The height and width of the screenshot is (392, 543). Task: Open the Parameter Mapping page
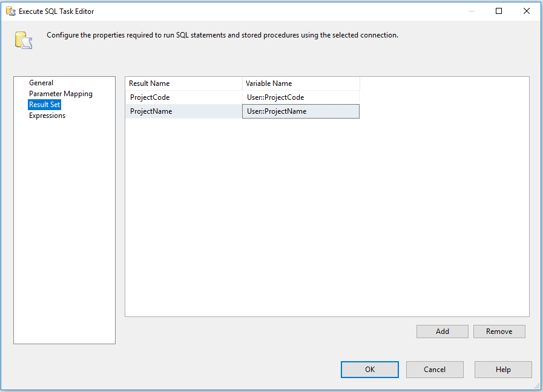pos(61,93)
